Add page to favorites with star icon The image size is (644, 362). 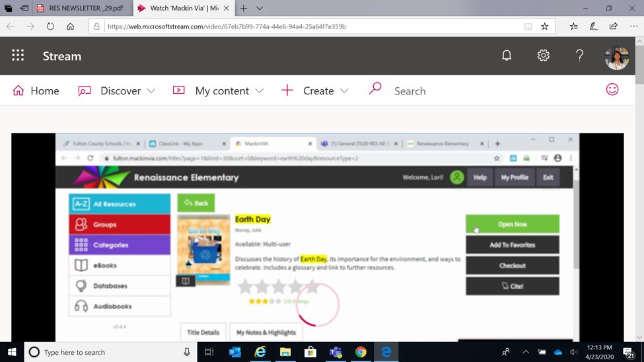point(545,26)
